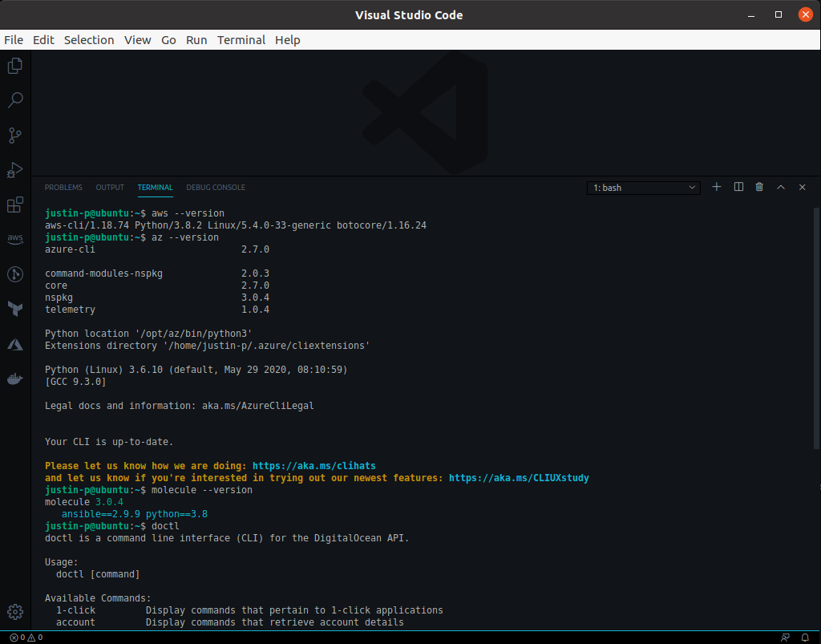Click the 'molecule --version' command line
This screenshot has width=821, height=644.
coord(148,490)
